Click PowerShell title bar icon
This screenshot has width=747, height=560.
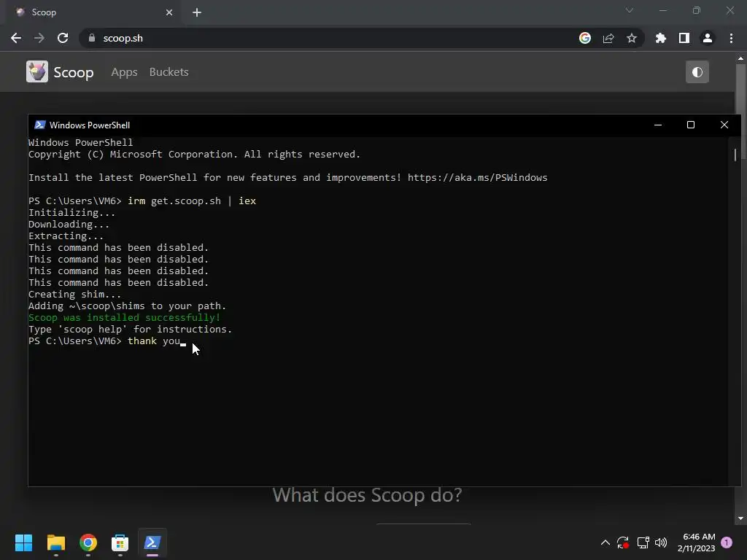40,125
